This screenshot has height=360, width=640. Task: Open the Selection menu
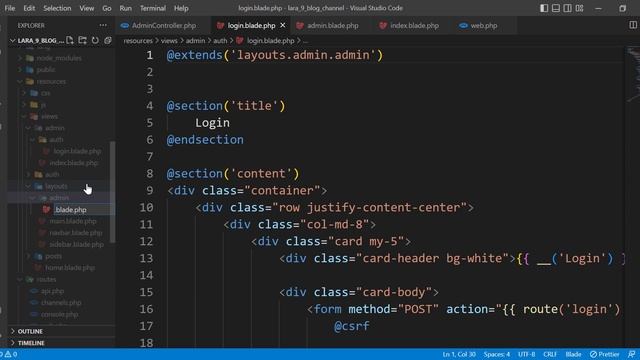(57, 8)
